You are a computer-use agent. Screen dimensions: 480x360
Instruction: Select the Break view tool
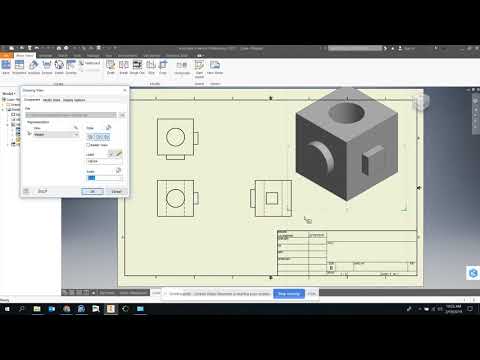124,67
